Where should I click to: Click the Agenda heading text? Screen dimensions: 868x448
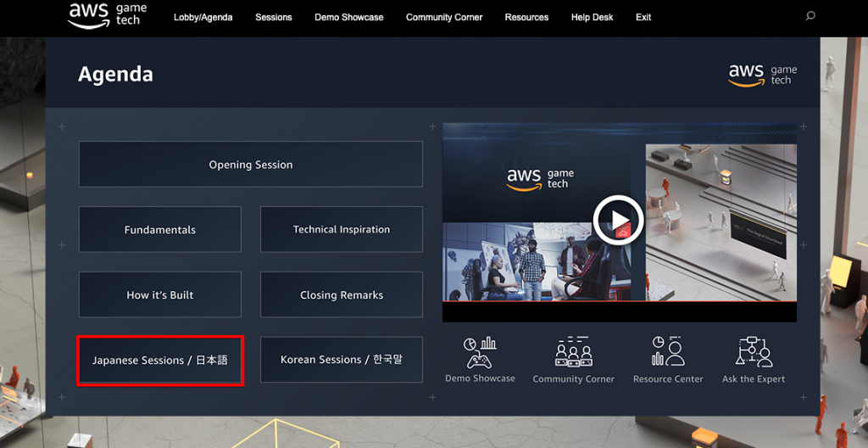115,75
